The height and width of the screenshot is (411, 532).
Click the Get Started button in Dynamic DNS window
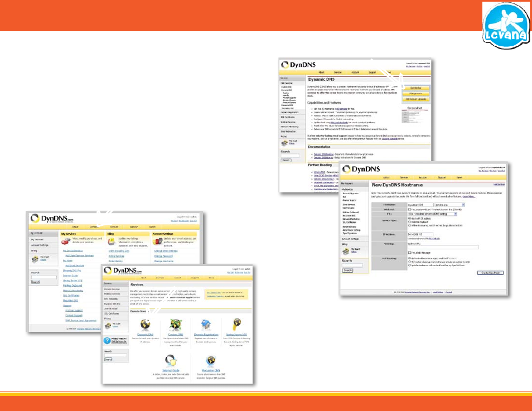coord(415,88)
